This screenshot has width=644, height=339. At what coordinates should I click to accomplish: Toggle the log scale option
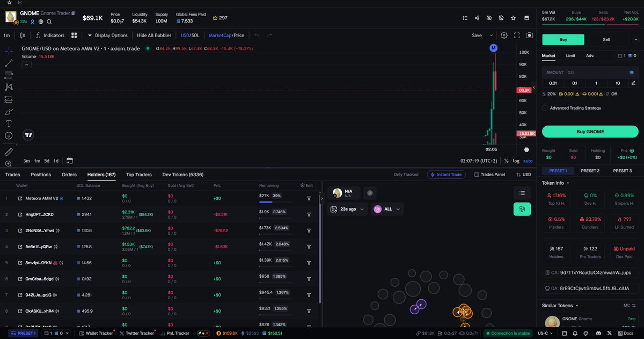[516, 161]
